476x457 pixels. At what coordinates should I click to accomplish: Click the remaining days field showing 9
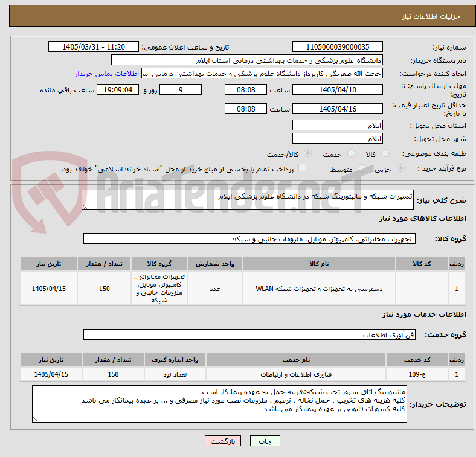tap(181, 89)
